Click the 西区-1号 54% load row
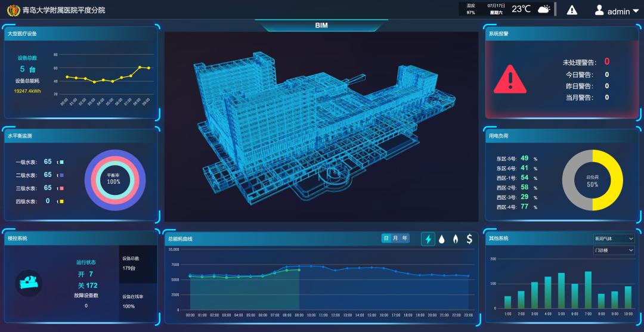The height and width of the screenshot is (332, 644). tap(517, 178)
